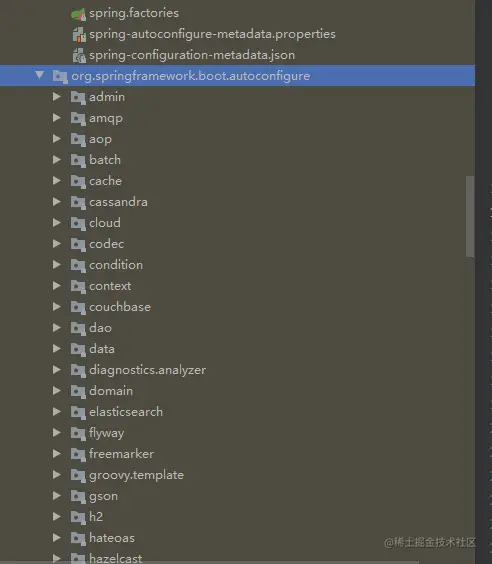
Task: Select the groovy.template package label
Action: coord(136,476)
